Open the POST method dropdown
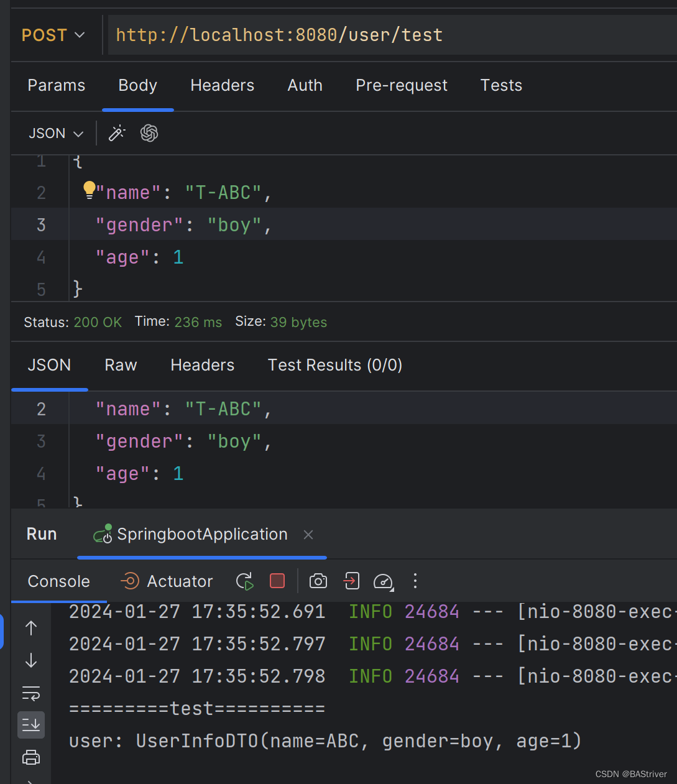The width and height of the screenshot is (677, 784). coord(53,35)
